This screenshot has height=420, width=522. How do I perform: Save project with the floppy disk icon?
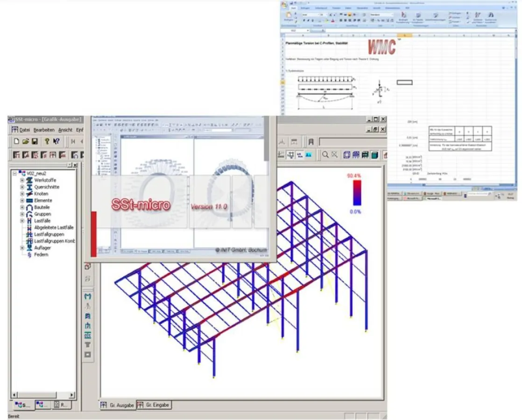point(35,141)
